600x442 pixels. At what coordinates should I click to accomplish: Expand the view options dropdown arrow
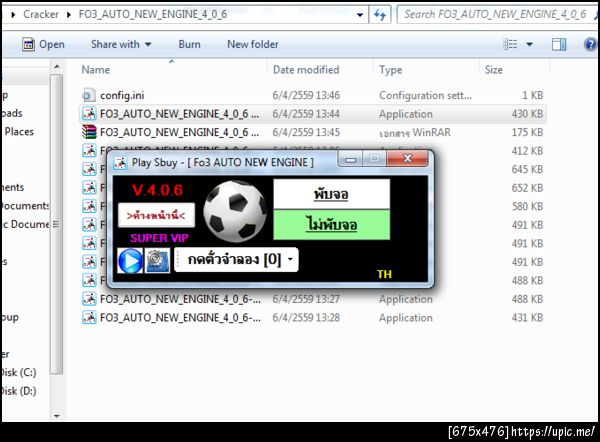(x=530, y=44)
